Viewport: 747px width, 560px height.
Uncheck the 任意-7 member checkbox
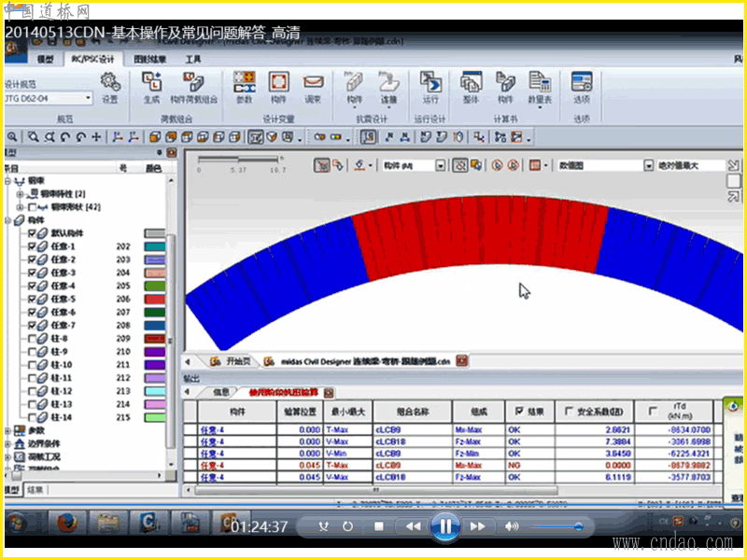point(32,325)
